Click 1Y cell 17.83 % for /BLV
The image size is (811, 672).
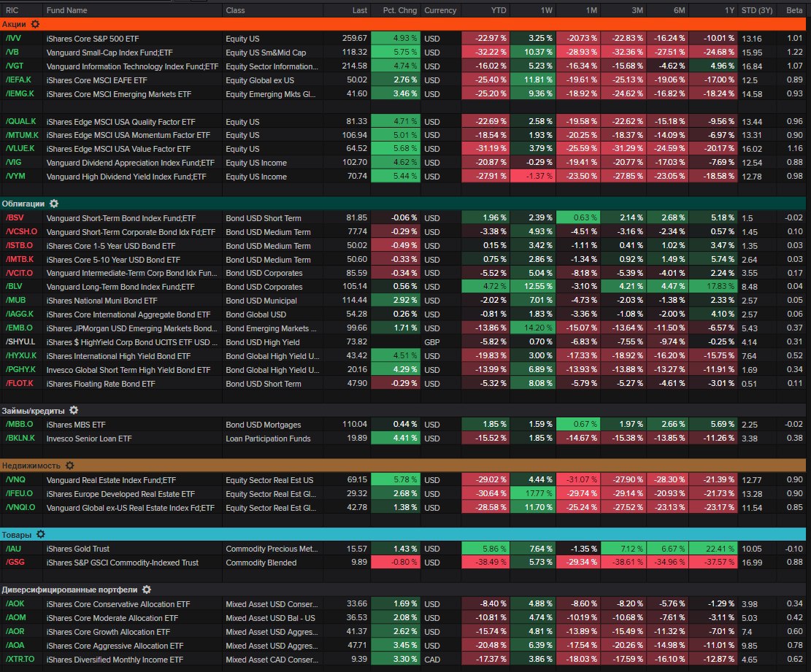[x=713, y=286]
